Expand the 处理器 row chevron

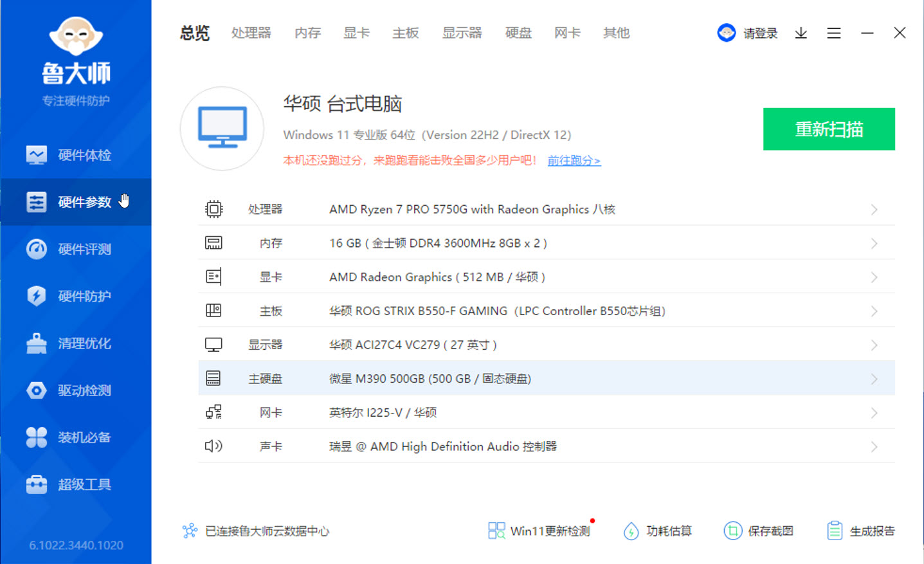[x=874, y=210]
